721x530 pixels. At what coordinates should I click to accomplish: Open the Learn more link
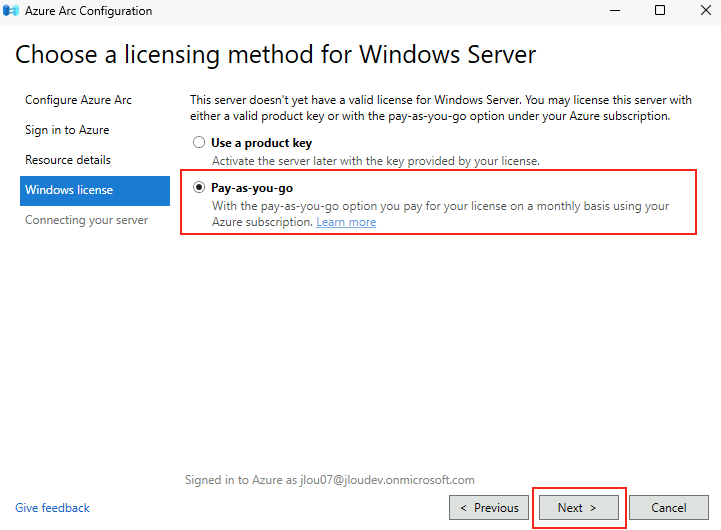click(x=346, y=222)
